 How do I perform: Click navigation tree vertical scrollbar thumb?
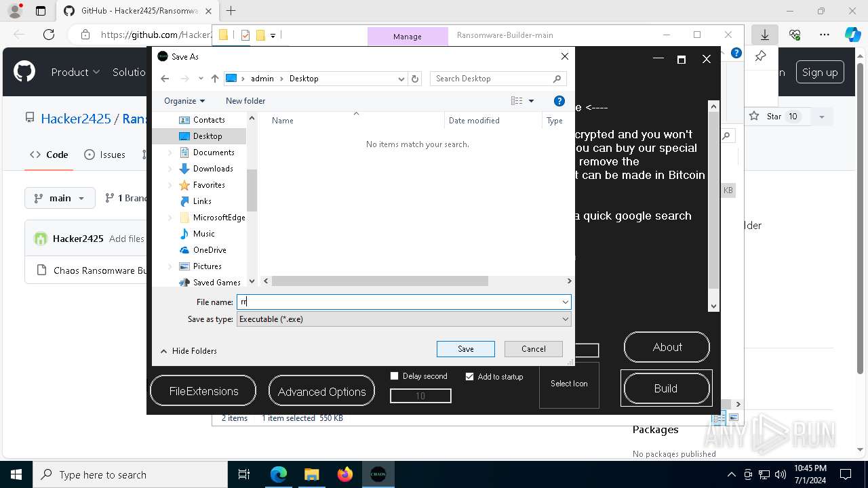[x=252, y=190]
